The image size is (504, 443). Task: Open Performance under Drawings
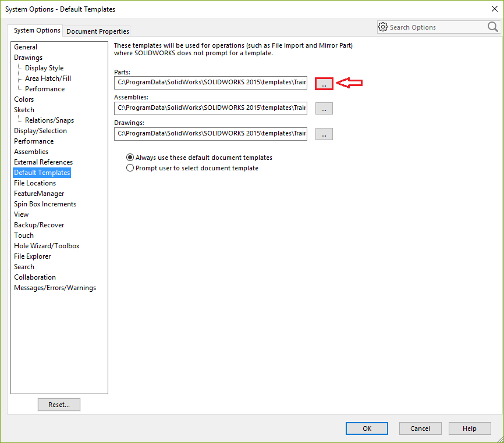coord(45,89)
